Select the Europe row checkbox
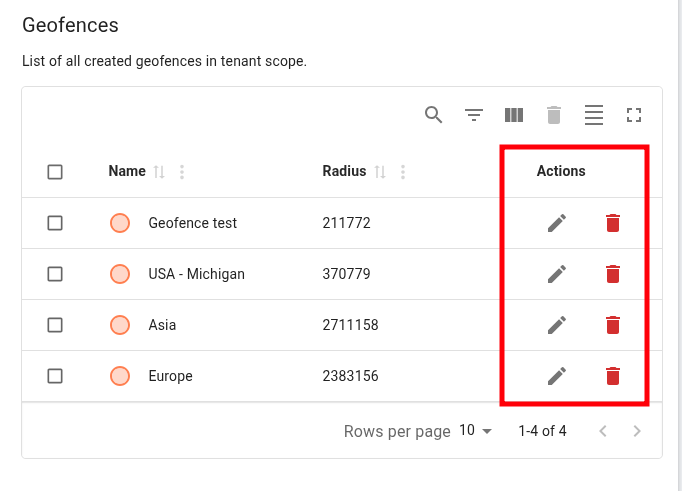682x491 pixels. tap(55, 376)
